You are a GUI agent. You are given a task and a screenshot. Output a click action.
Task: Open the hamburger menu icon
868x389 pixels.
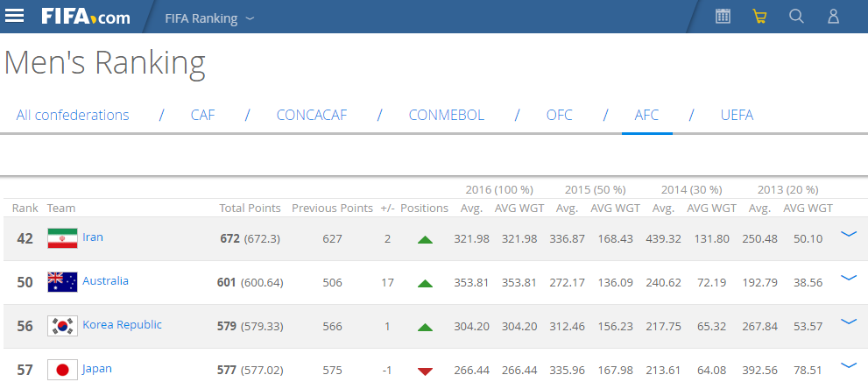coord(15,17)
